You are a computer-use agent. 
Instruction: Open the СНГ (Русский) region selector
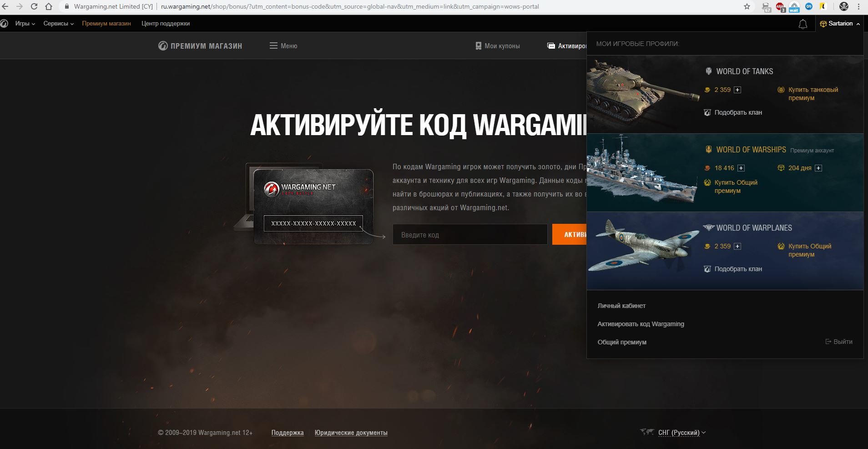(681, 433)
